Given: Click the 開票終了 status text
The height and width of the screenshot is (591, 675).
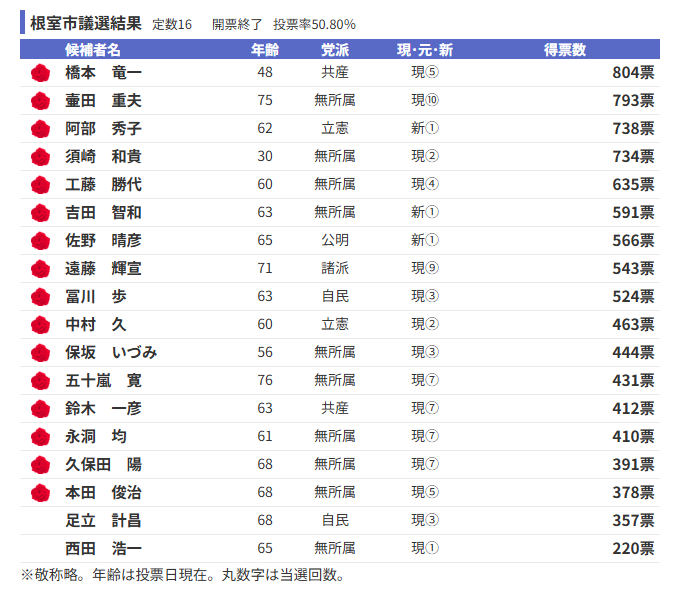Looking at the screenshot, I should pos(237,24).
